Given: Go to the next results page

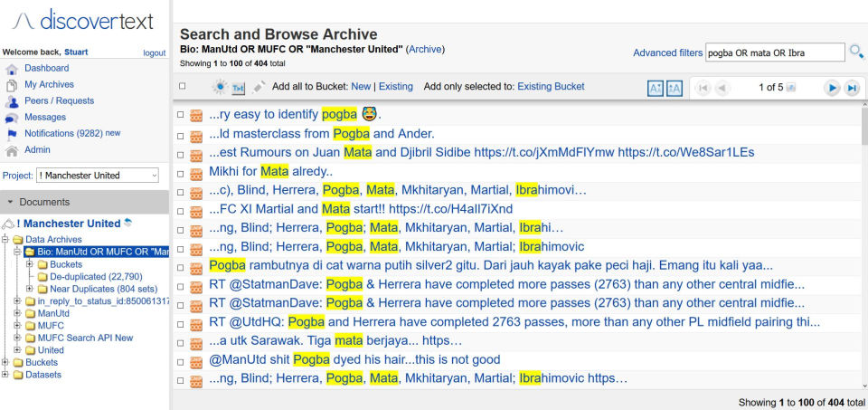Looking at the screenshot, I should (x=832, y=88).
